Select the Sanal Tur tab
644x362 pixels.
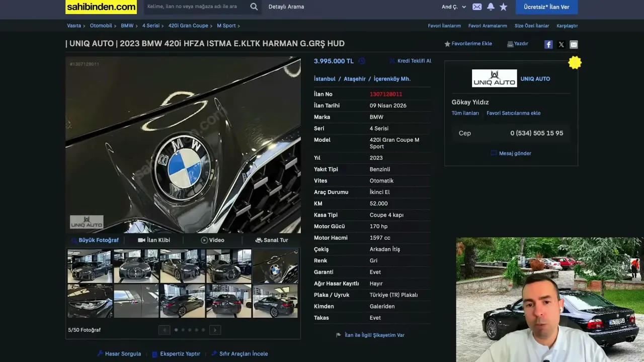point(272,240)
